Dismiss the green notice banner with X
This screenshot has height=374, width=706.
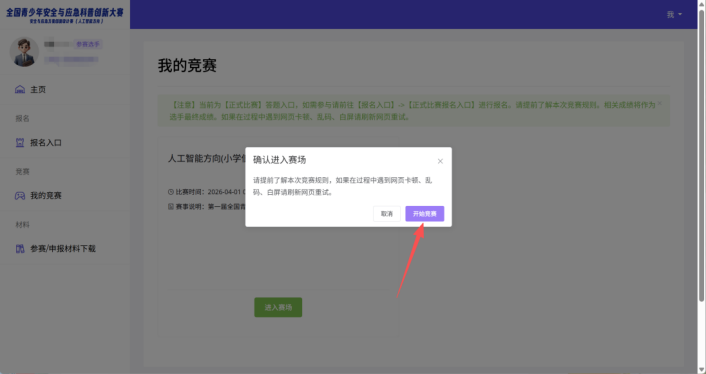point(660,103)
